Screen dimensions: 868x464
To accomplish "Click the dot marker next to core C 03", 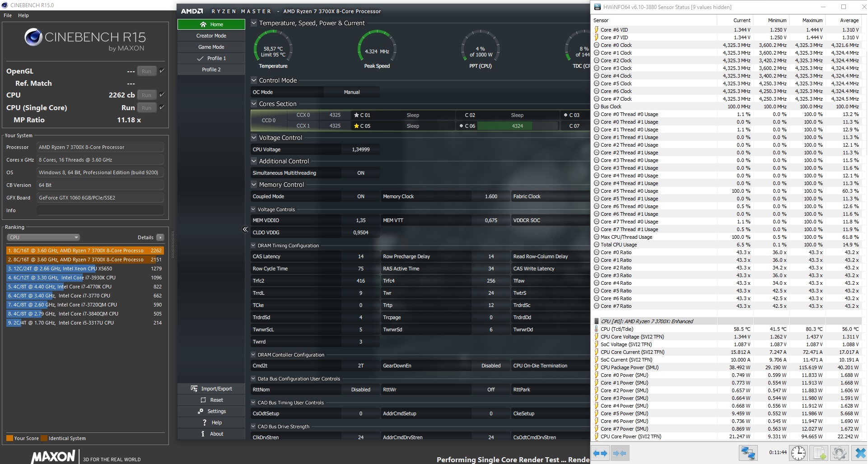I will [565, 115].
